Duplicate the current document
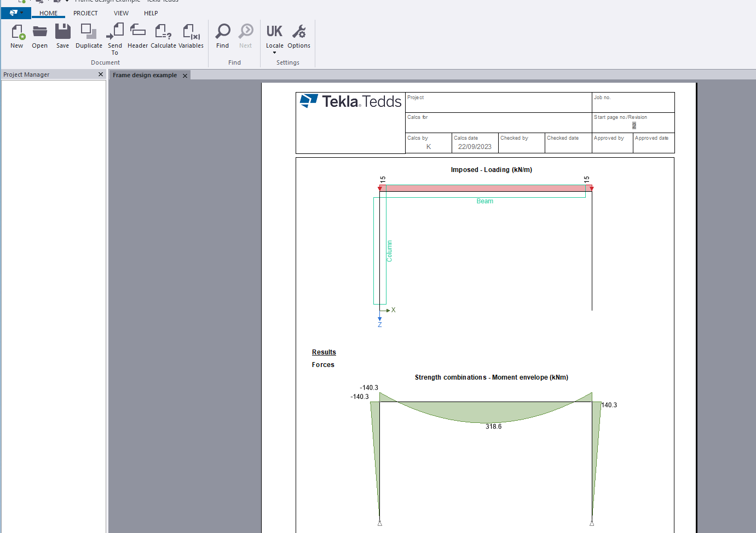756x533 pixels. click(x=89, y=36)
